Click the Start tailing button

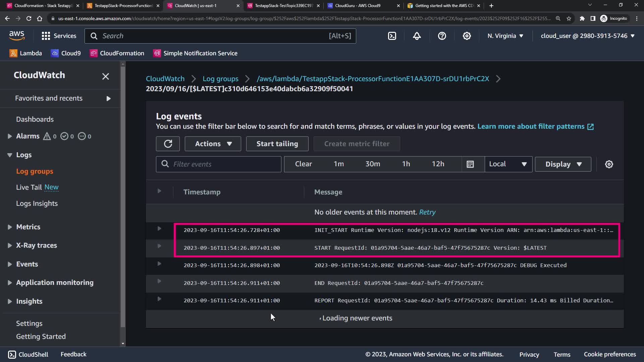[277, 144]
